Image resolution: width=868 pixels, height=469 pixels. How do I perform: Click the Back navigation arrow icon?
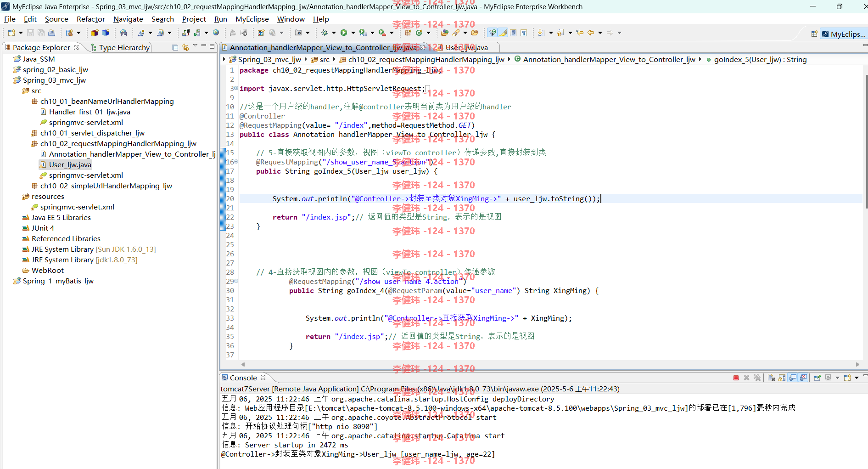point(591,33)
